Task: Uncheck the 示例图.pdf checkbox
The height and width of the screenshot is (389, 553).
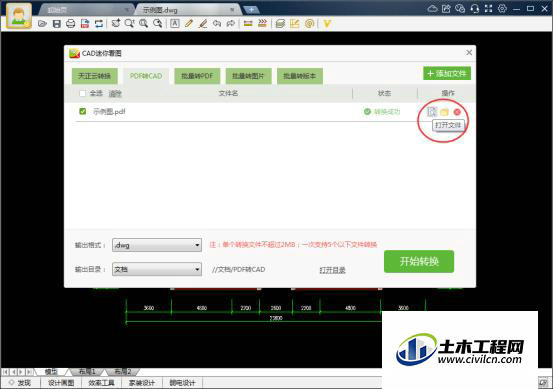Action: (x=83, y=111)
